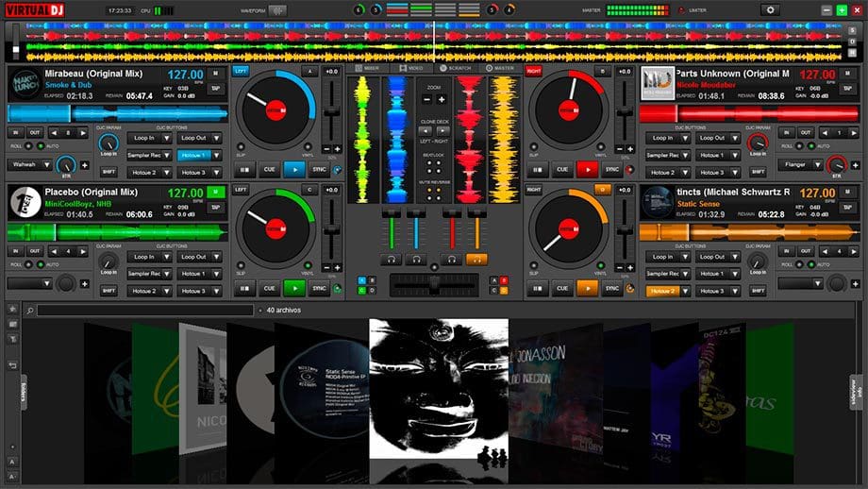Viewport: 868px width, 489px height.
Task: Expand Loop In dropdown on Mirabeau deck
Action: 166,138
